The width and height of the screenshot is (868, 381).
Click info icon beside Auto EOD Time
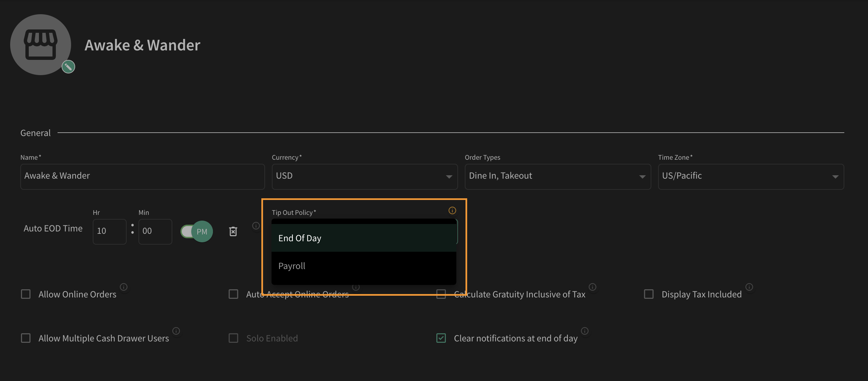(x=256, y=226)
